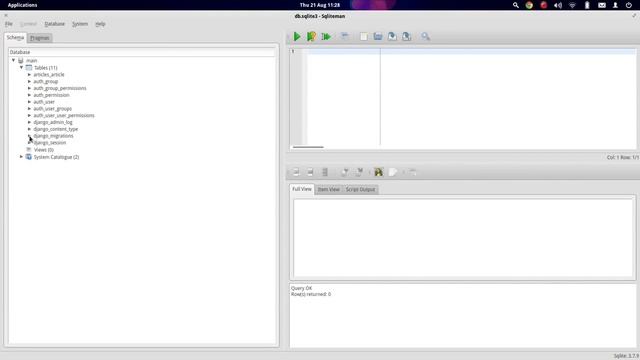Run as script double-arrow green icon
The height and width of the screenshot is (360, 640).
pyautogui.click(x=326, y=37)
